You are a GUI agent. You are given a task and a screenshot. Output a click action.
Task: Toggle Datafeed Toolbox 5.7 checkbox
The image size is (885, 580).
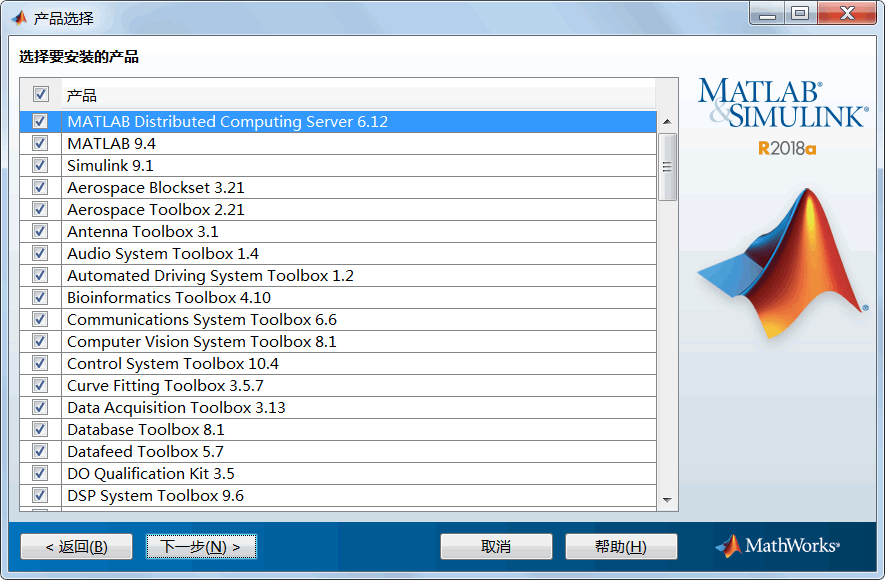[x=40, y=451]
